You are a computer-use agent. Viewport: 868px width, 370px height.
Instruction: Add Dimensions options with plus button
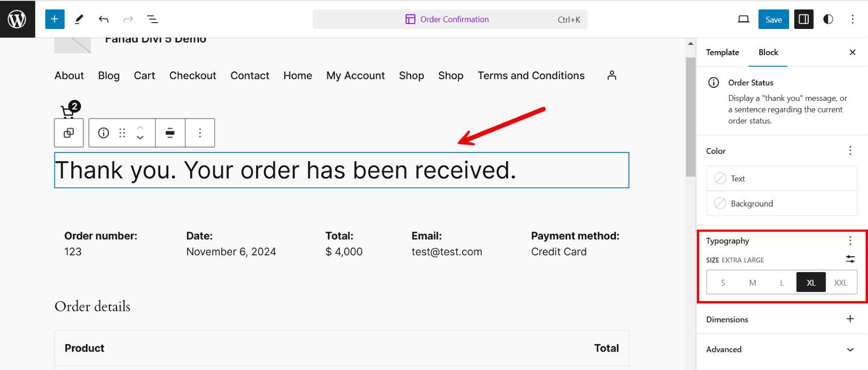[850, 319]
